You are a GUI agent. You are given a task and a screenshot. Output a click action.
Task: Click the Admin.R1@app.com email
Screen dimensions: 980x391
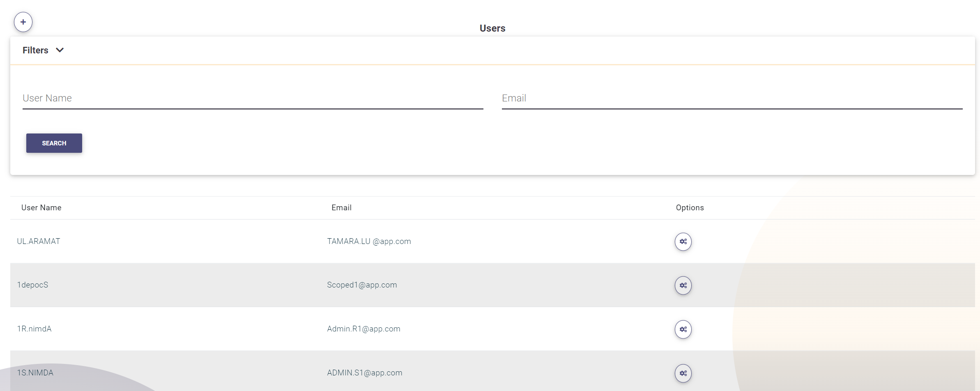[x=363, y=329]
